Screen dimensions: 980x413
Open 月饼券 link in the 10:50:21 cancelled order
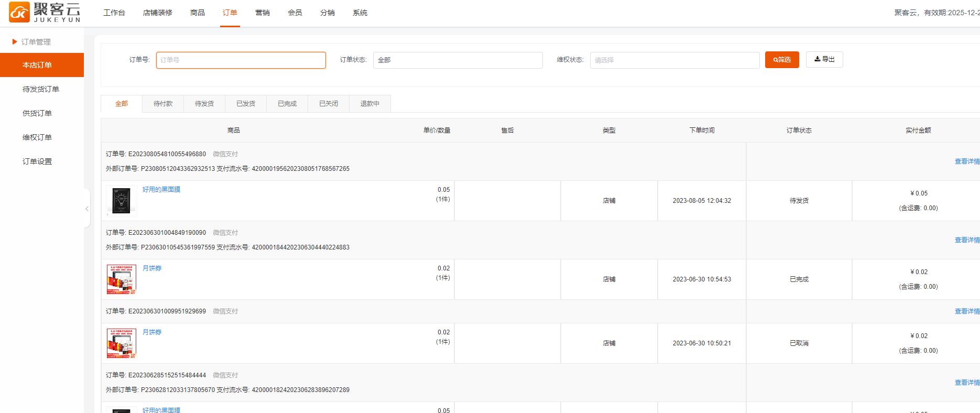[x=152, y=332]
